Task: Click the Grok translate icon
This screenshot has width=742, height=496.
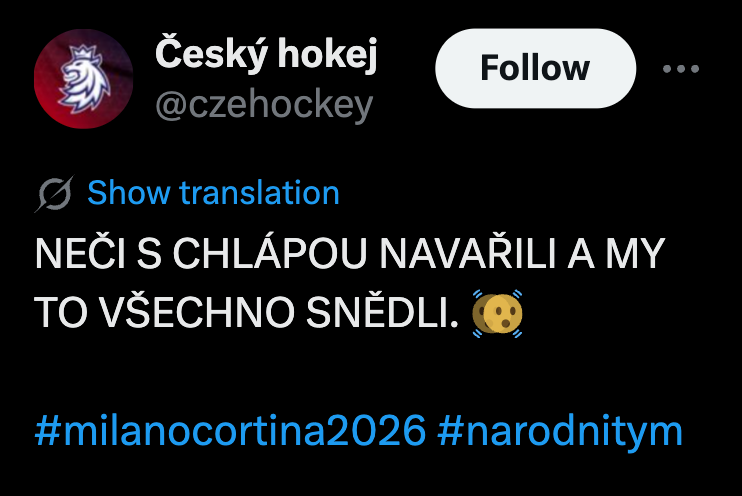Action: click(54, 194)
